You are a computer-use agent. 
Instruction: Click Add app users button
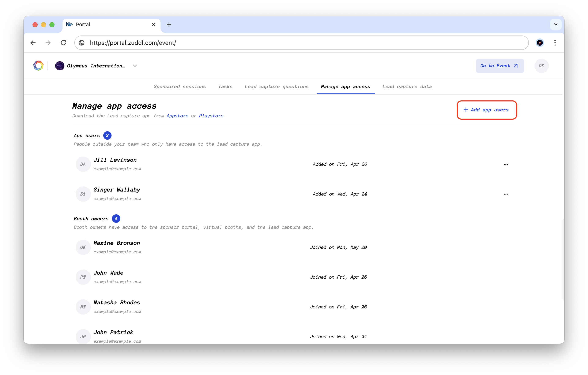tap(486, 110)
